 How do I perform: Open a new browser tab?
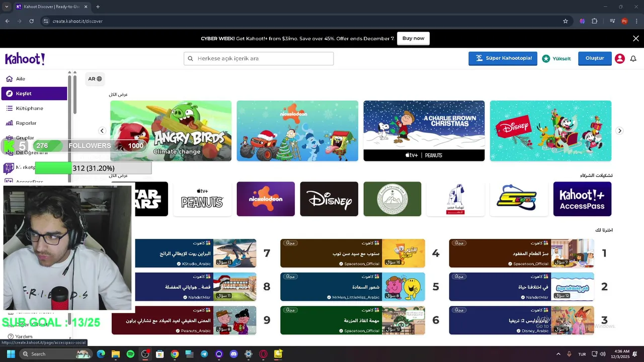coord(98,7)
